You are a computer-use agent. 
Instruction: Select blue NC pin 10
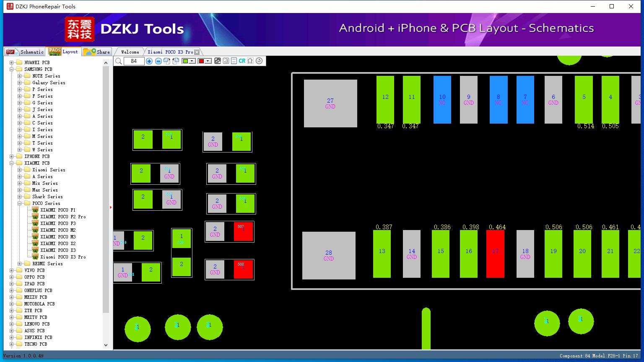[x=442, y=100]
